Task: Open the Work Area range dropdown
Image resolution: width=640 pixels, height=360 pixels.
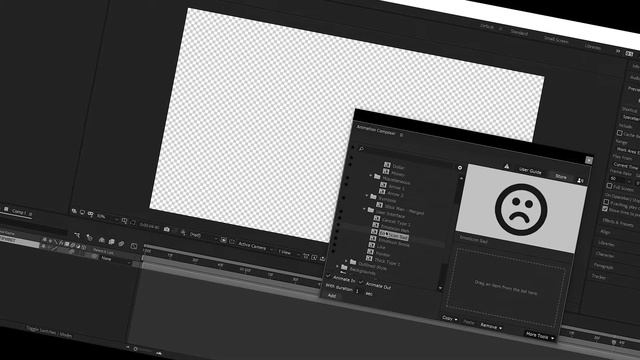Action: (x=628, y=150)
